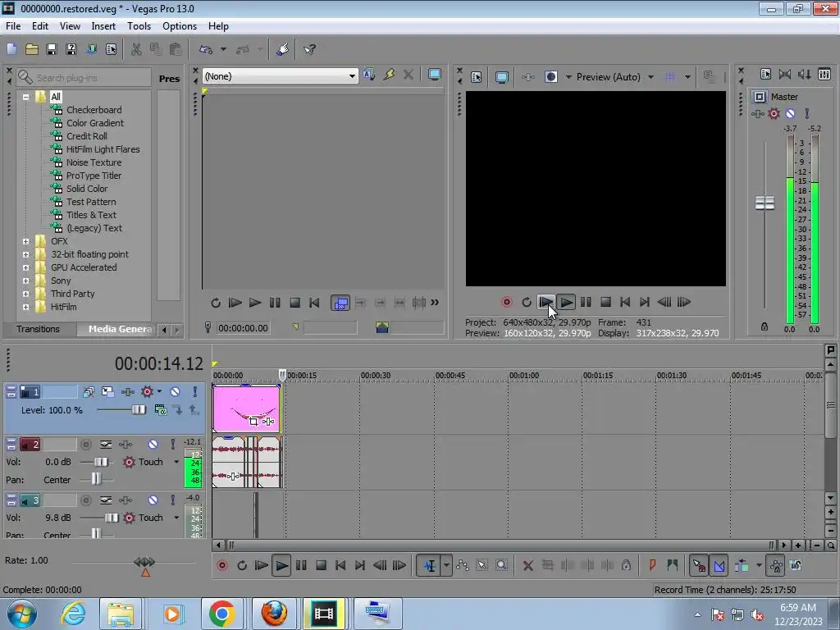840x630 pixels.
Task: Stop playback in the video preview window
Action: pos(605,302)
